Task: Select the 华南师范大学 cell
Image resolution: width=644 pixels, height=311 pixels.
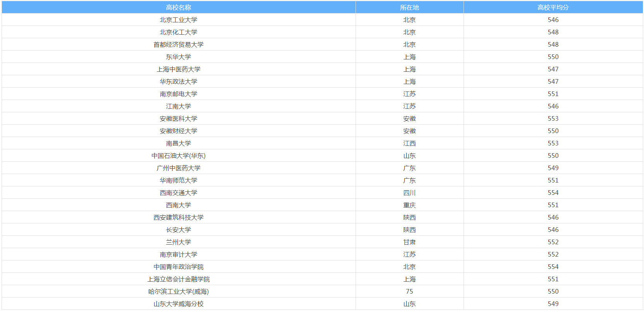Action: tap(179, 180)
